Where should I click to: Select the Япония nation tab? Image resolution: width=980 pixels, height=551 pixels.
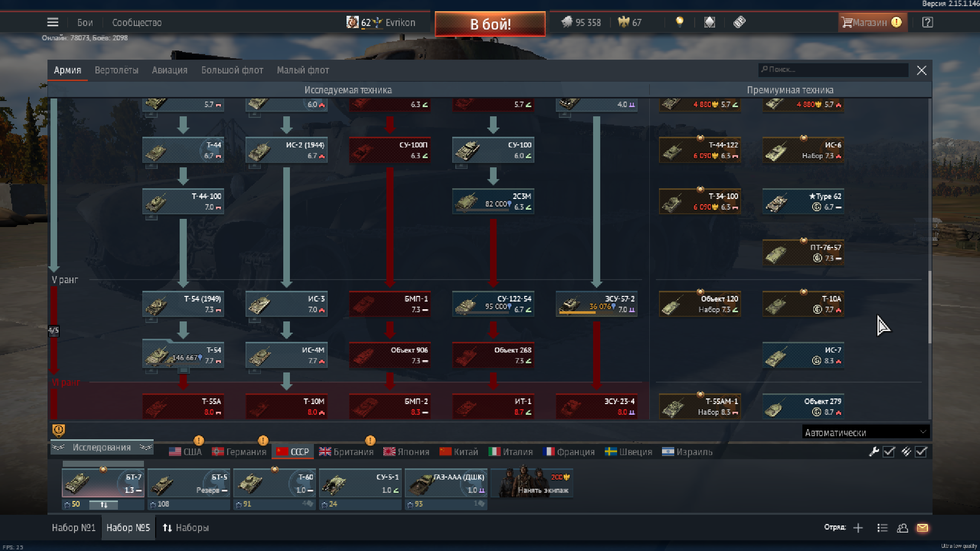click(406, 452)
